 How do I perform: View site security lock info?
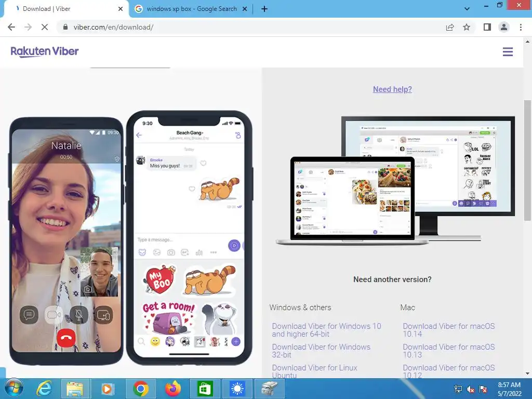tap(65, 27)
